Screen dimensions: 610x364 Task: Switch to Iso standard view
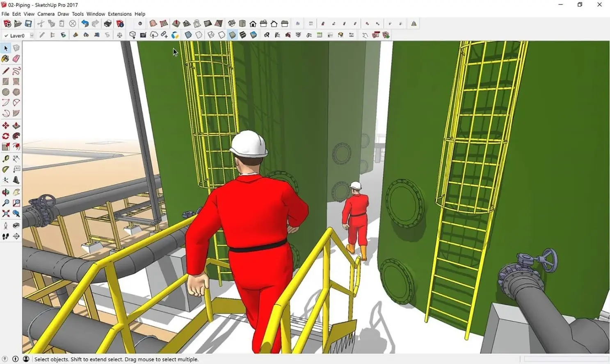click(x=232, y=24)
